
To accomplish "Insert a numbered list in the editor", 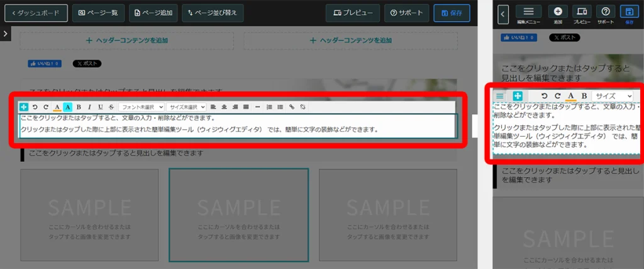I will coord(269,107).
